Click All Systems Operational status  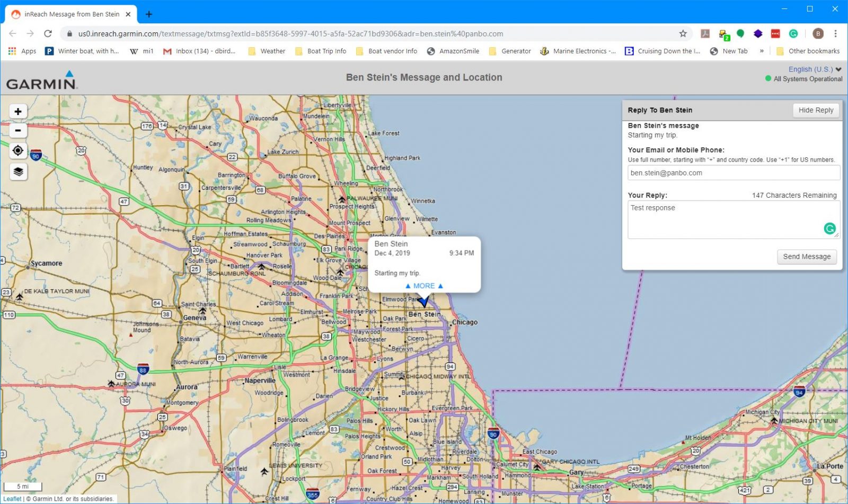tap(803, 79)
